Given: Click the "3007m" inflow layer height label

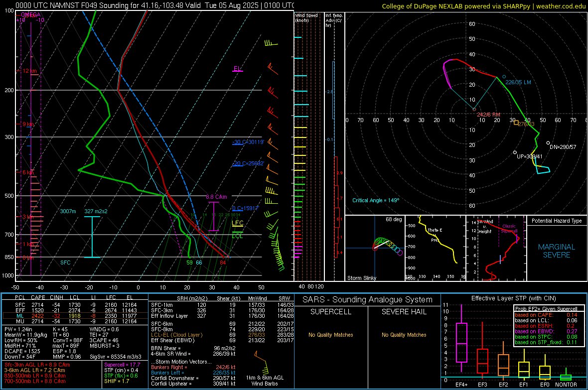Looking at the screenshot, I should (68, 212).
